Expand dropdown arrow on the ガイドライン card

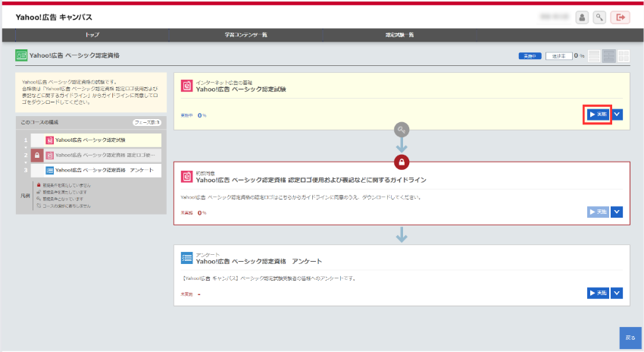pyautogui.click(x=617, y=212)
